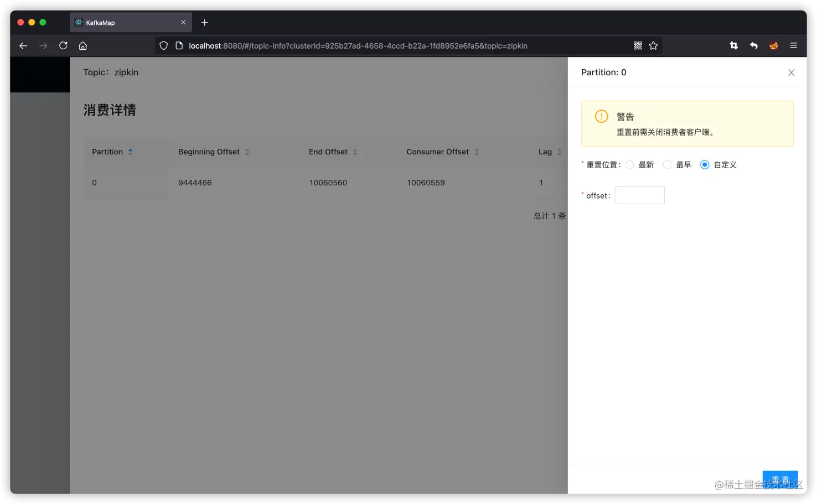817x504 pixels.
Task: Close the Partition: 0 panel with the X
Action: [x=791, y=72]
